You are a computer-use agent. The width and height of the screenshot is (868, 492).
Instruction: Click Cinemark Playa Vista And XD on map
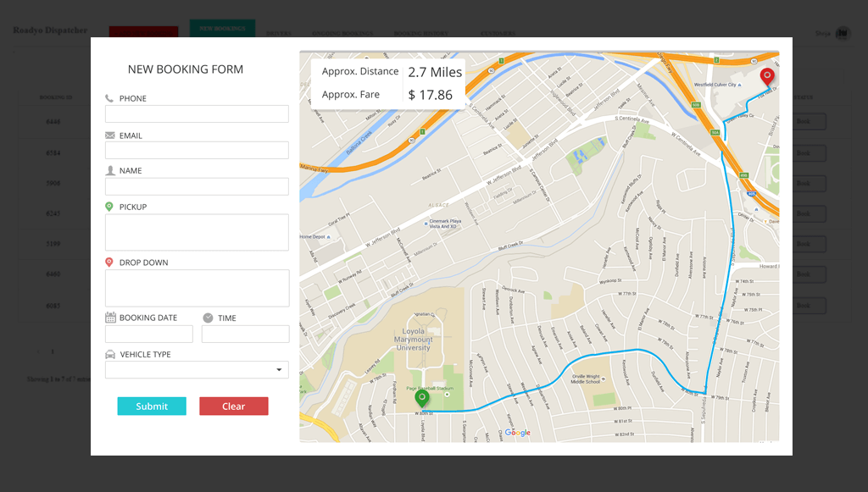[x=445, y=224]
